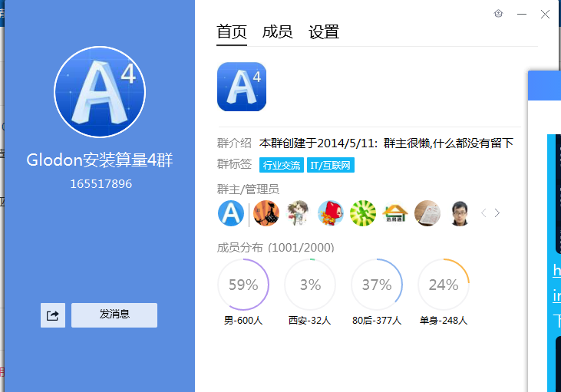This screenshot has height=392, width=561.
Task: Open the green running figure admin avatar
Action: (x=363, y=213)
